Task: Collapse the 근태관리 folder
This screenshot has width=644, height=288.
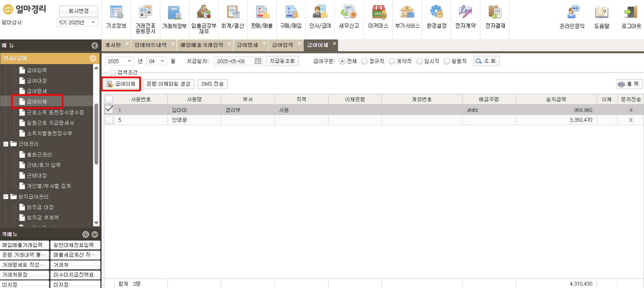Action: point(6,144)
